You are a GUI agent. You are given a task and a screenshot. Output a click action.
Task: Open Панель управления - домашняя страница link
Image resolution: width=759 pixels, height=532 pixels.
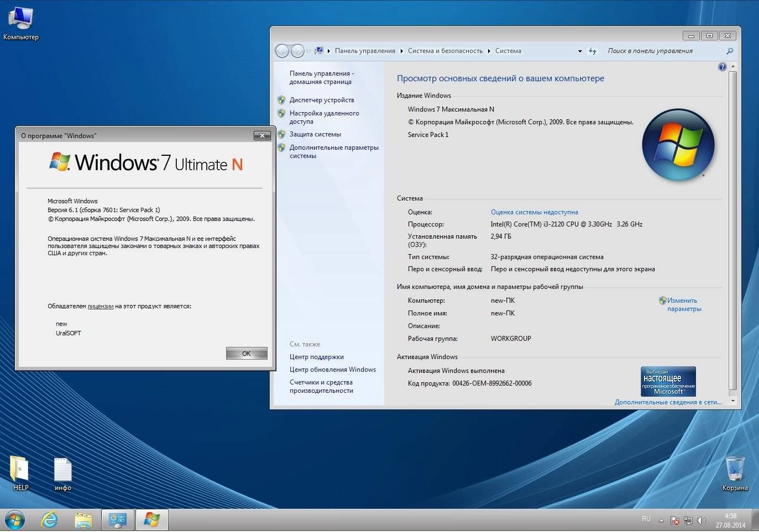[321, 77]
